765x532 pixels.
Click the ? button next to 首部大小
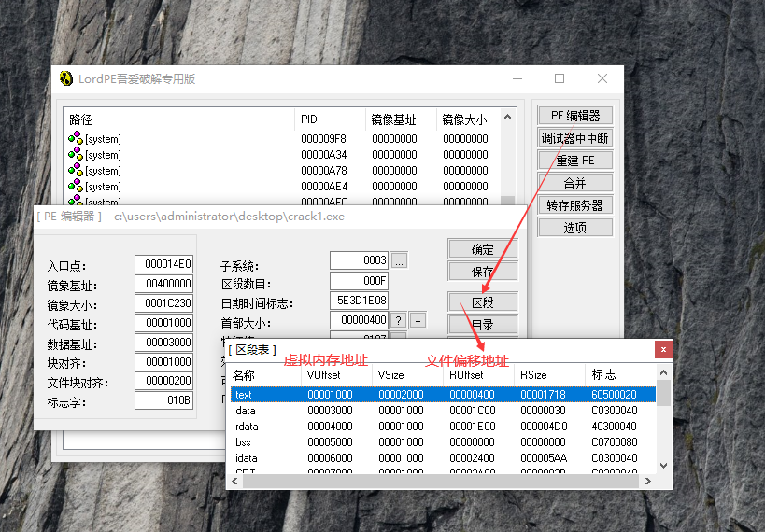click(x=399, y=320)
